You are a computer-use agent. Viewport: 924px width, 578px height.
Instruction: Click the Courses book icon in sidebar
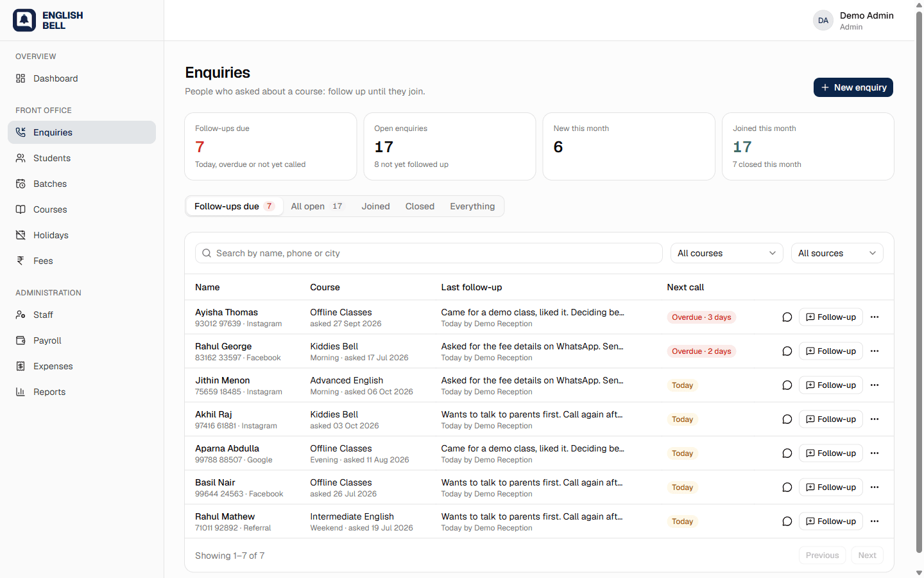point(21,209)
